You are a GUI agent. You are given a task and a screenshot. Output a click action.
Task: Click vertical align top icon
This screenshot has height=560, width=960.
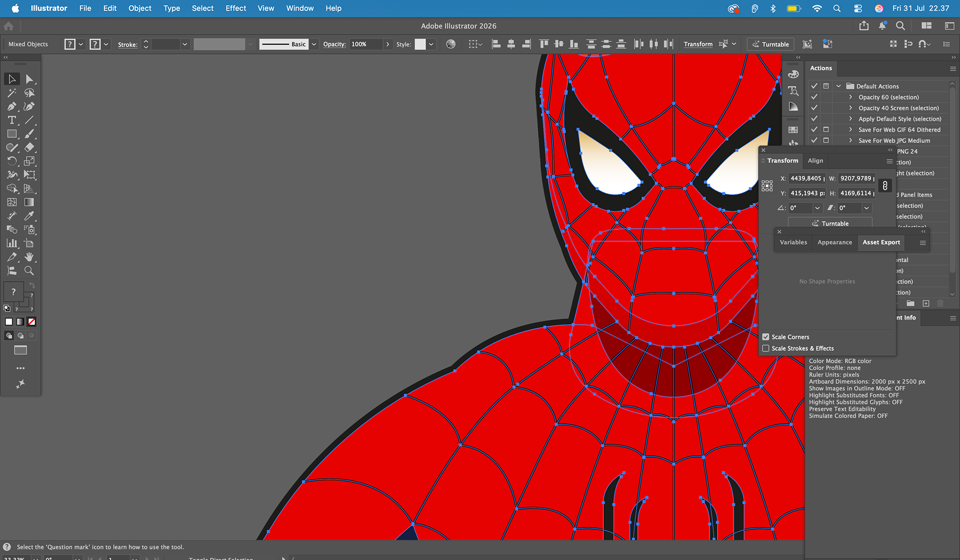click(x=543, y=44)
